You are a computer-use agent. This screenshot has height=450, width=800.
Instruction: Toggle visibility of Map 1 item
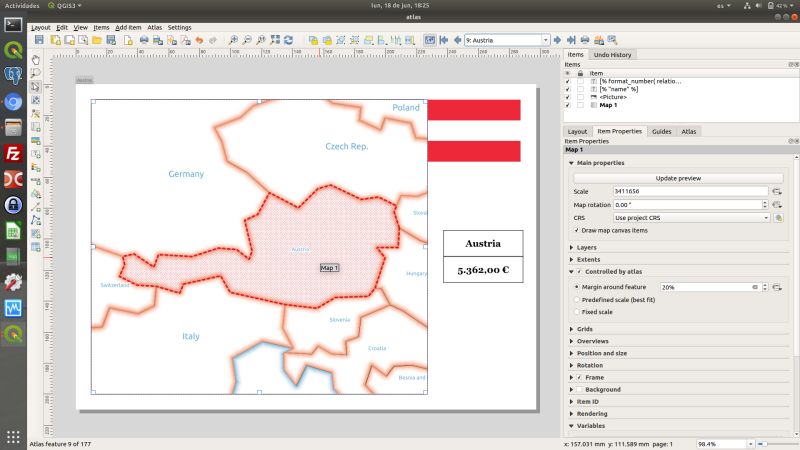pyautogui.click(x=567, y=105)
